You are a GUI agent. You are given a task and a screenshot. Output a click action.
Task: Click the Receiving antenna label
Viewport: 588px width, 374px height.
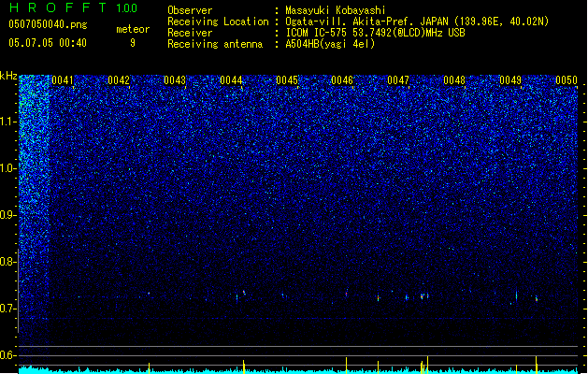(x=215, y=44)
